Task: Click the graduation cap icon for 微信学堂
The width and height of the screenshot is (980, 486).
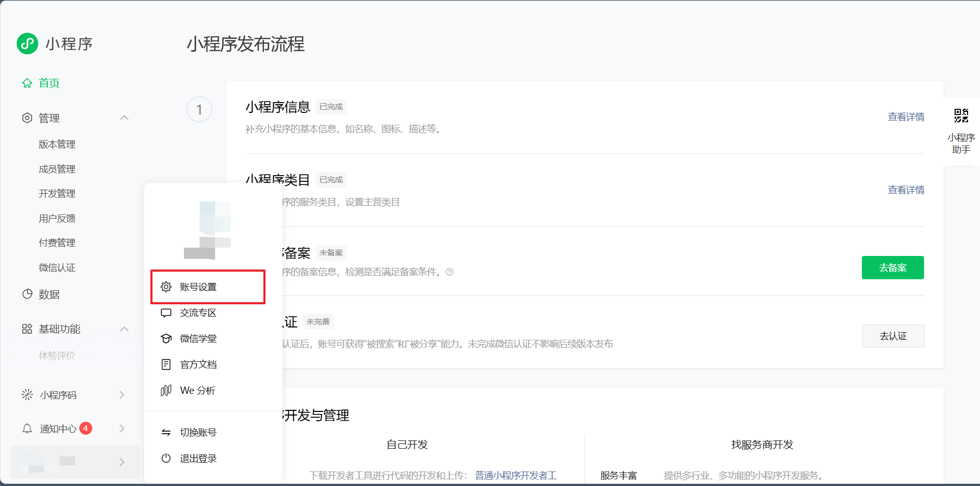Action: coord(166,339)
